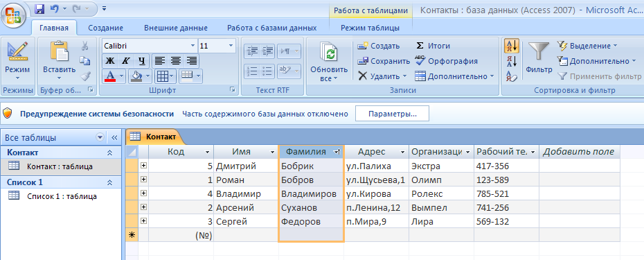Toggle bold Ж formatting

110,61
